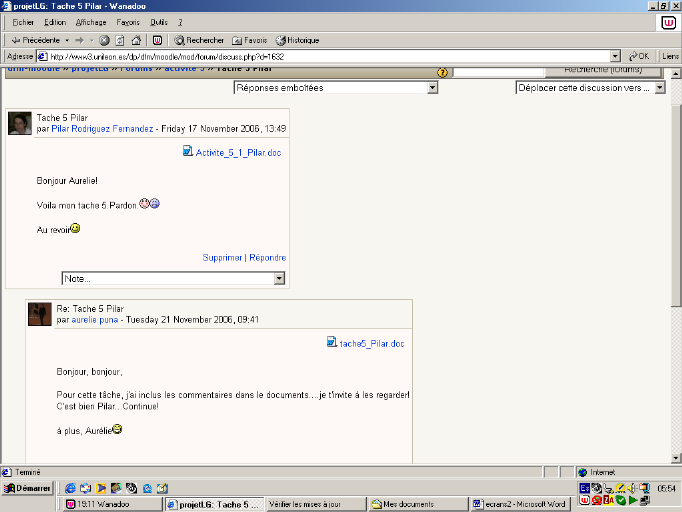Go to the Home page icon

[135, 40]
